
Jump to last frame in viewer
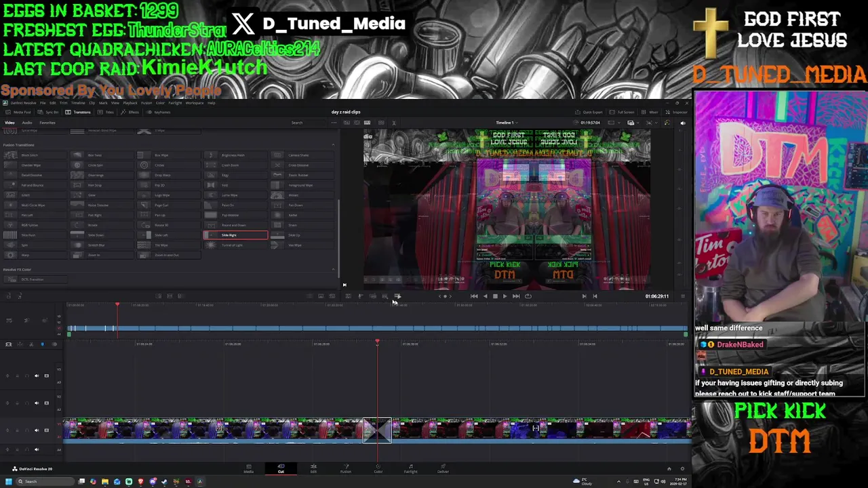click(x=516, y=296)
